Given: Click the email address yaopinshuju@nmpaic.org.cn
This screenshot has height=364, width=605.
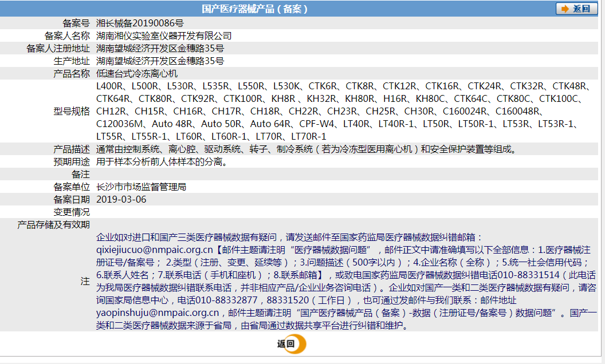Looking at the screenshot, I should tap(158, 312).
